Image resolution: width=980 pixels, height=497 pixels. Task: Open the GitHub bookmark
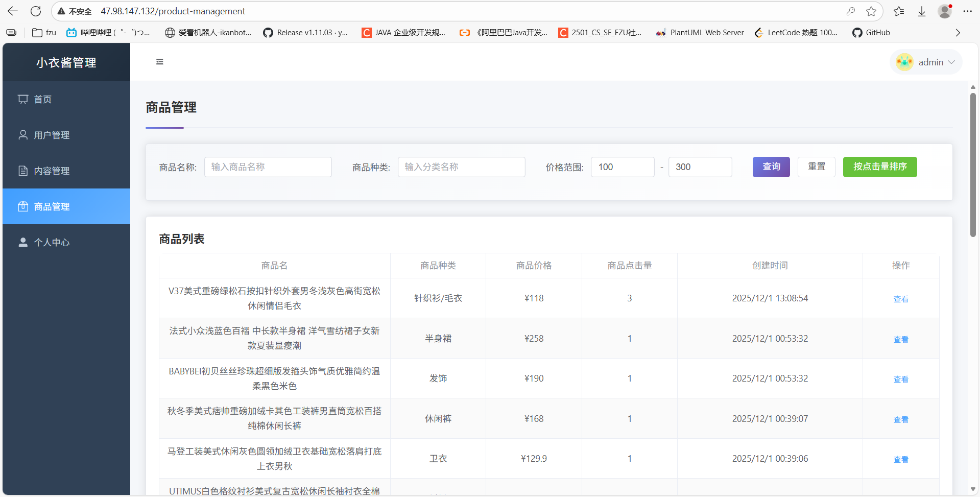871,33
